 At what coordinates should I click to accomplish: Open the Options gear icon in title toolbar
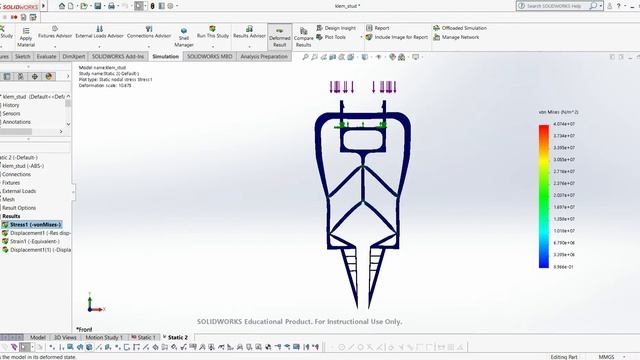(x=171, y=6)
